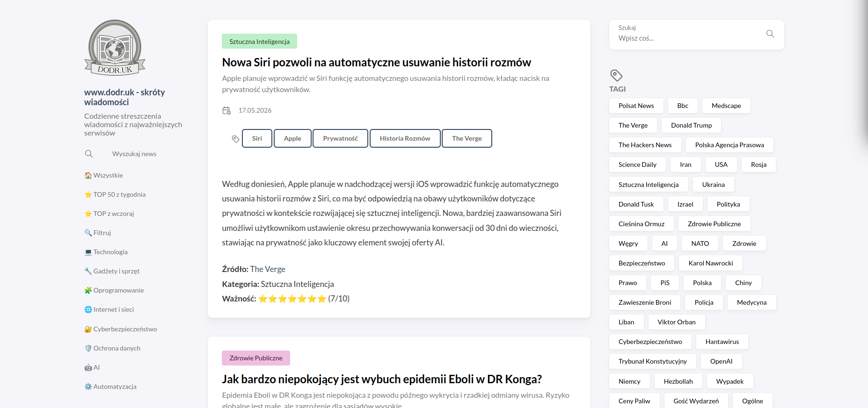This screenshot has height=408, width=868.
Task: Select the Donald Tusk tag
Action: 636,204
